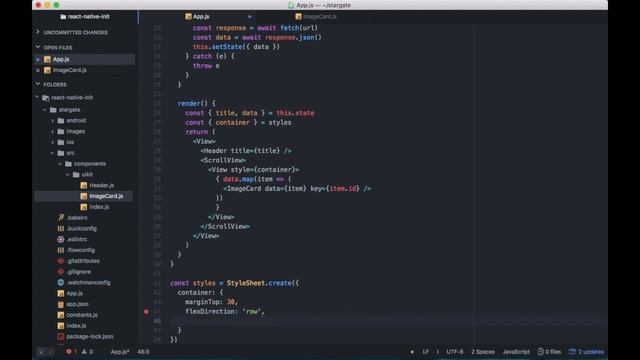Collapse the Uncommitted Changes section
Image resolution: width=640 pixels, height=360 pixels.
[x=38, y=32]
